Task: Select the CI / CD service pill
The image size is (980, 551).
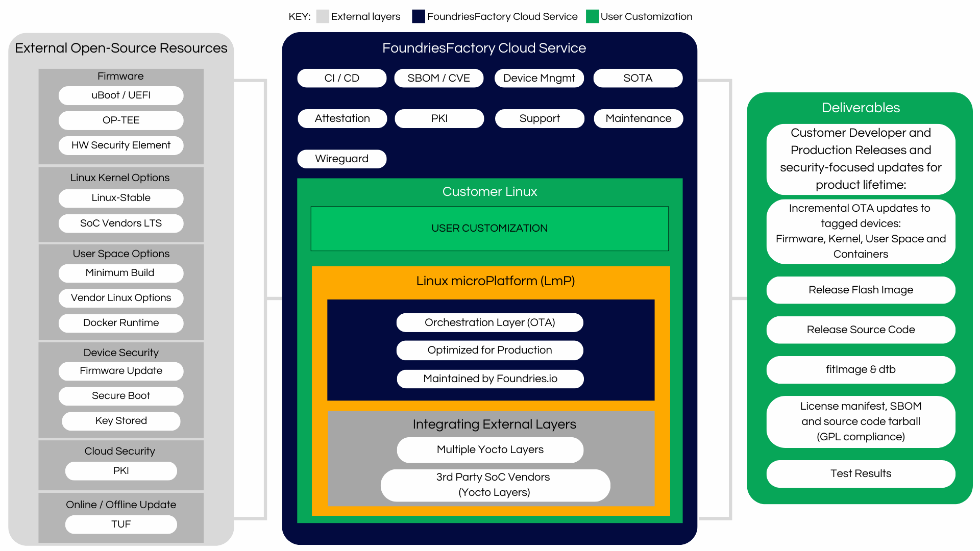Action: (x=341, y=78)
